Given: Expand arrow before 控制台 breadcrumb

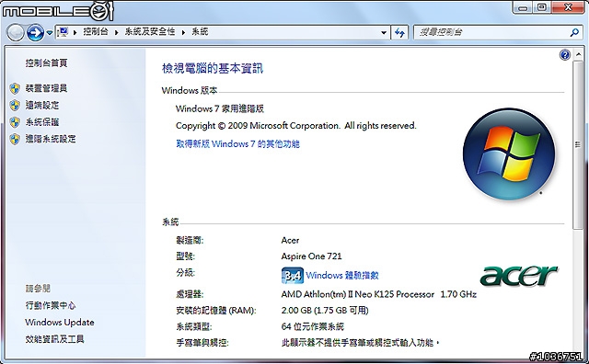Looking at the screenshot, I should click(x=75, y=33).
